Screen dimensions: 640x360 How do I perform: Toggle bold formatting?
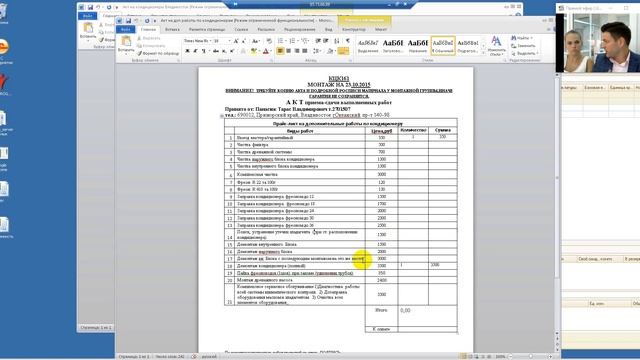coord(187,51)
